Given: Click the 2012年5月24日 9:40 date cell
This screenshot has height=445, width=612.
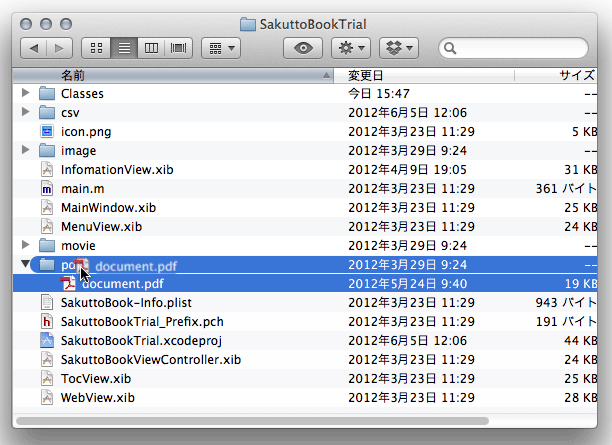Looking at the screenshot, I should (x=407, y=284).
